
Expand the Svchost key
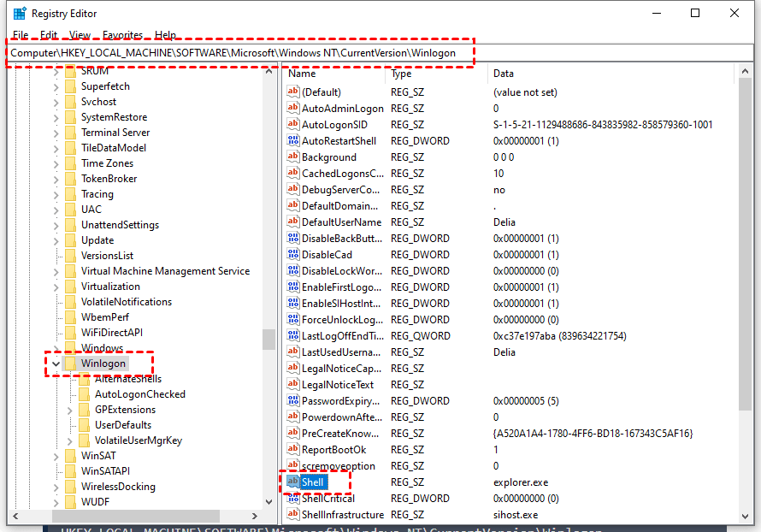pyautogui.click(x=56, y=103)
